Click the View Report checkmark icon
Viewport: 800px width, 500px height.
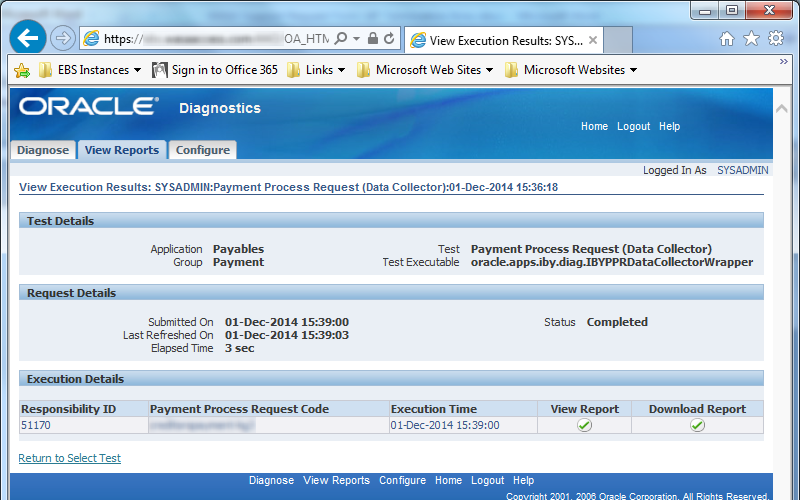pos(584,425)
